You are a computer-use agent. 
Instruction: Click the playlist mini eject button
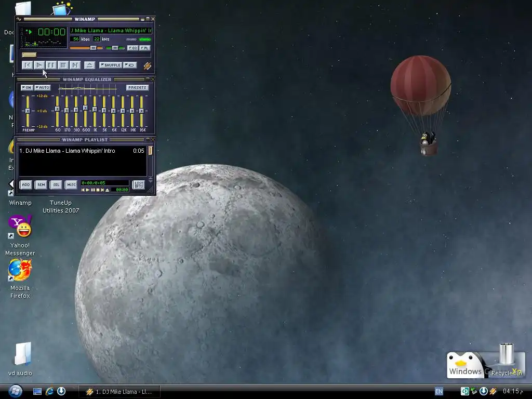pyautogui.click(x=107, y=190)
